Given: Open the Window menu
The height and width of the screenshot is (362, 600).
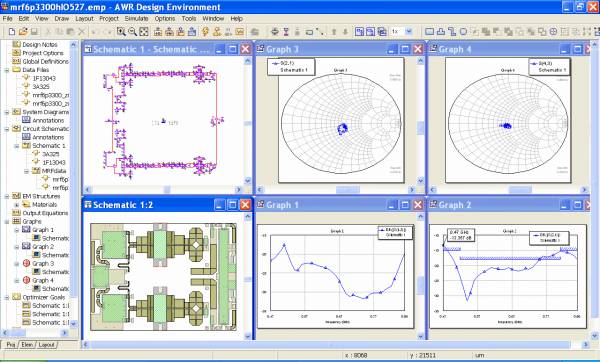Looking at the screenshot, I should pyautogui.click(x=213, y=18).
